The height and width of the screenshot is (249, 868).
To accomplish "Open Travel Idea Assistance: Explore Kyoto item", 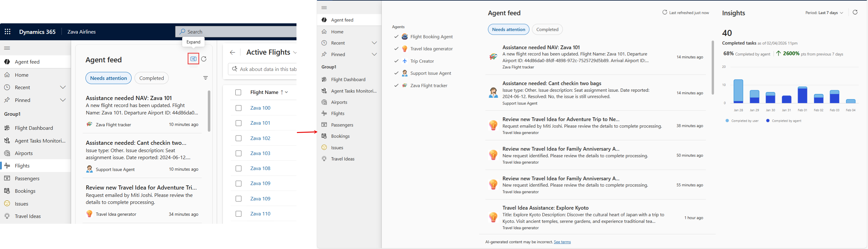I will tap(596, 217).
